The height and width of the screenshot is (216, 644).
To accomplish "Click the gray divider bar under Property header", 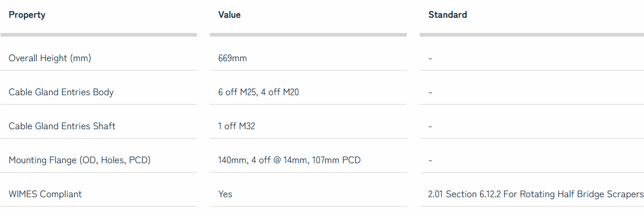I will tap(98, 35).
